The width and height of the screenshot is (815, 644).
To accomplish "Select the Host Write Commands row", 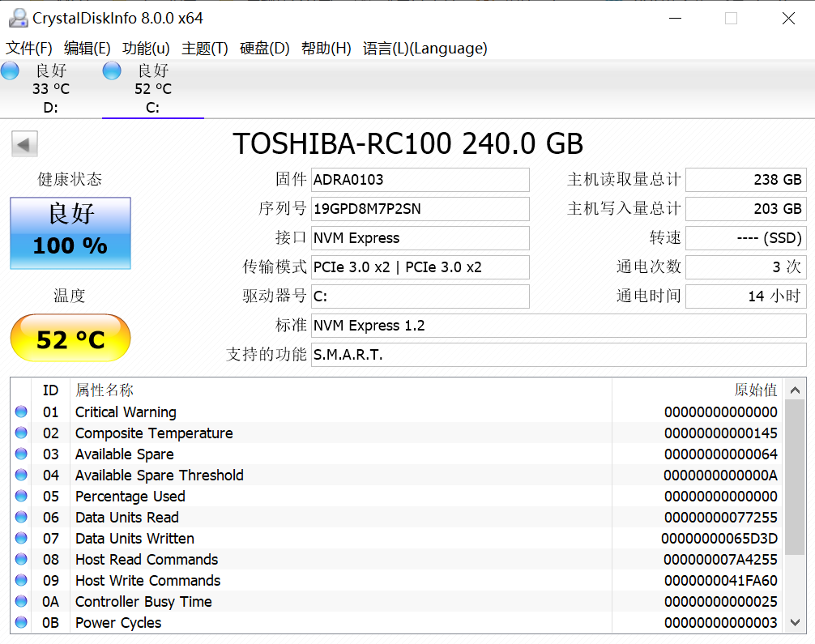I will point(397,581).
